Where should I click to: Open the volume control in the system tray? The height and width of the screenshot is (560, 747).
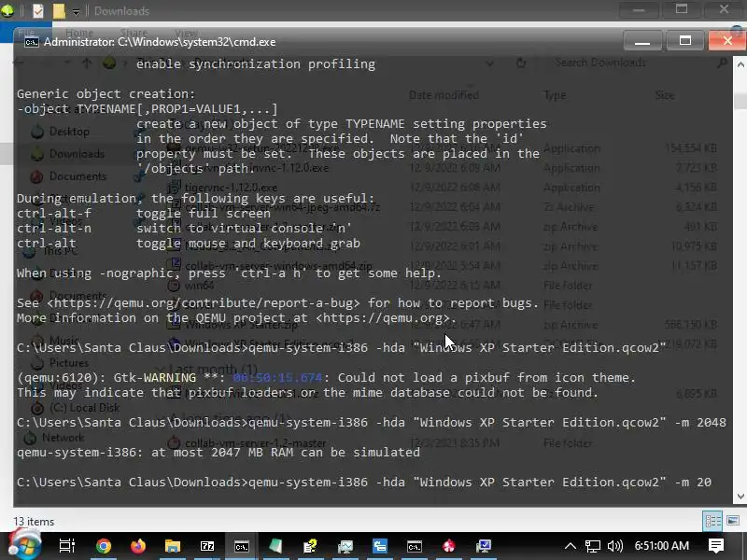click(615, 546)
